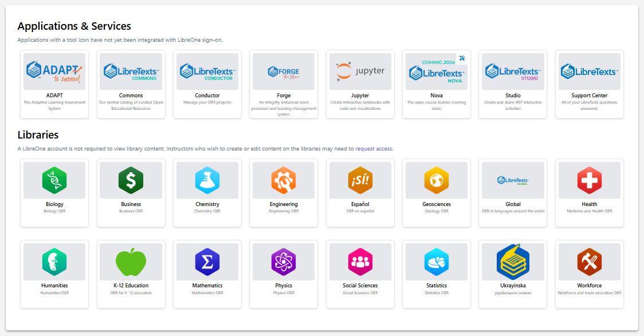Open the LibreTexts Studio logo

coord(513,72)
